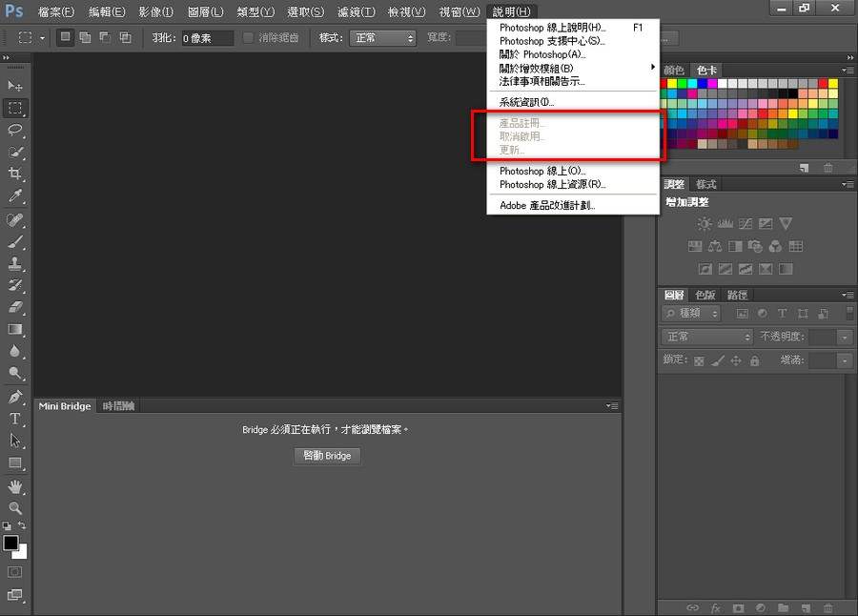Open the Mini Bridge panel options menu
The height and width of the screenshot is (616, 858).
pos(612,405)
